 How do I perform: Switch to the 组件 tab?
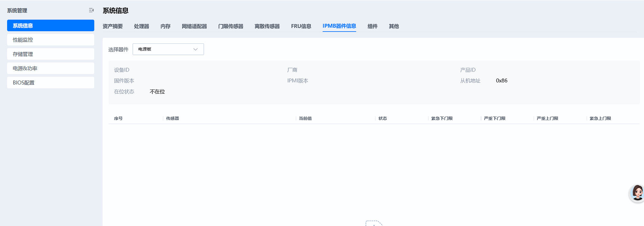pyautogui.click(x=373, y=26)
